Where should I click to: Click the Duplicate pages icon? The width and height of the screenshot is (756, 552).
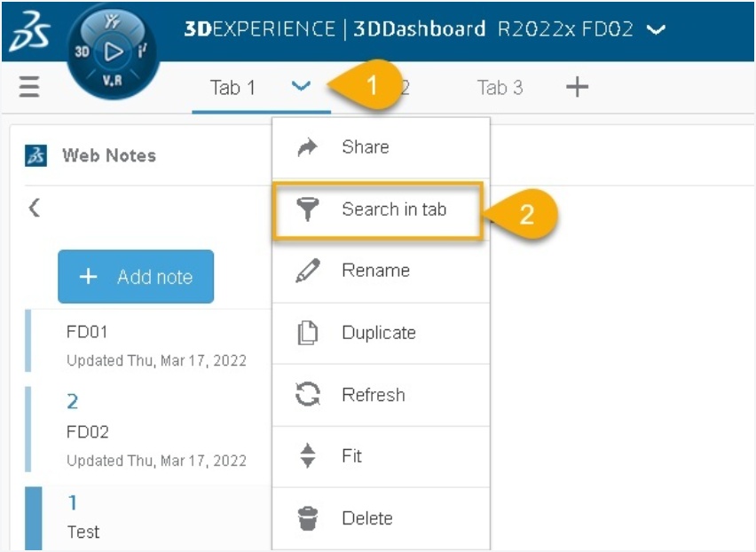(307, 333)
